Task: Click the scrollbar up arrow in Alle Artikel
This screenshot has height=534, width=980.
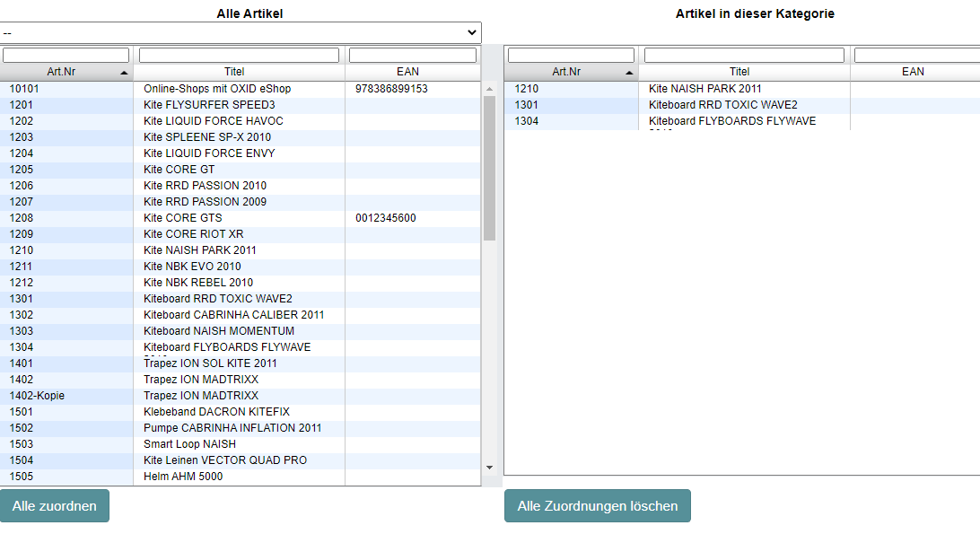Action: 489,89
